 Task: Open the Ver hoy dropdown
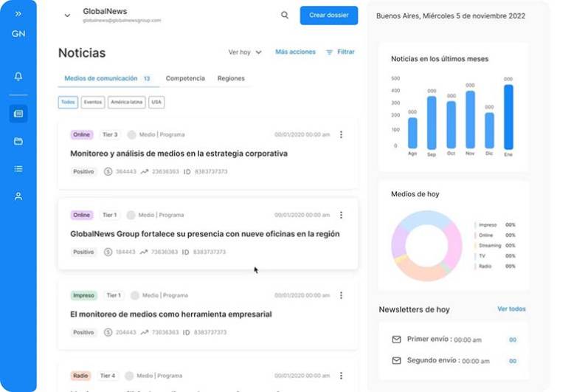245,52
